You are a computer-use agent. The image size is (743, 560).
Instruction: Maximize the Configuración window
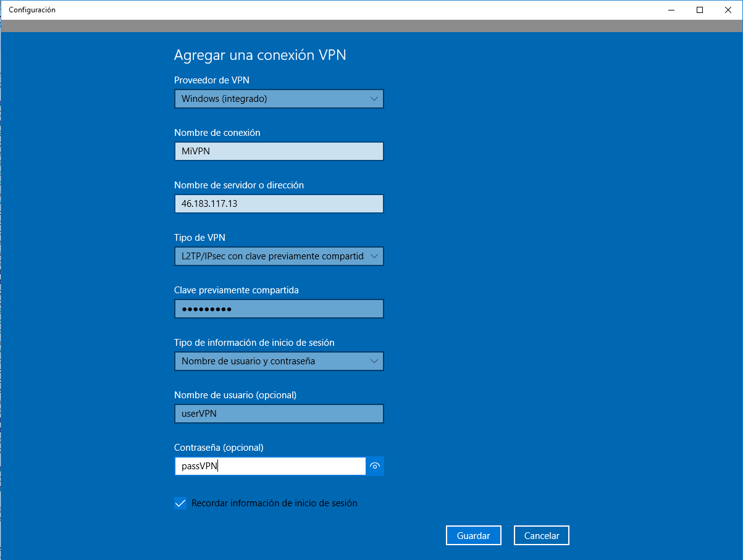pyautogui.click(x=700, y=10)
